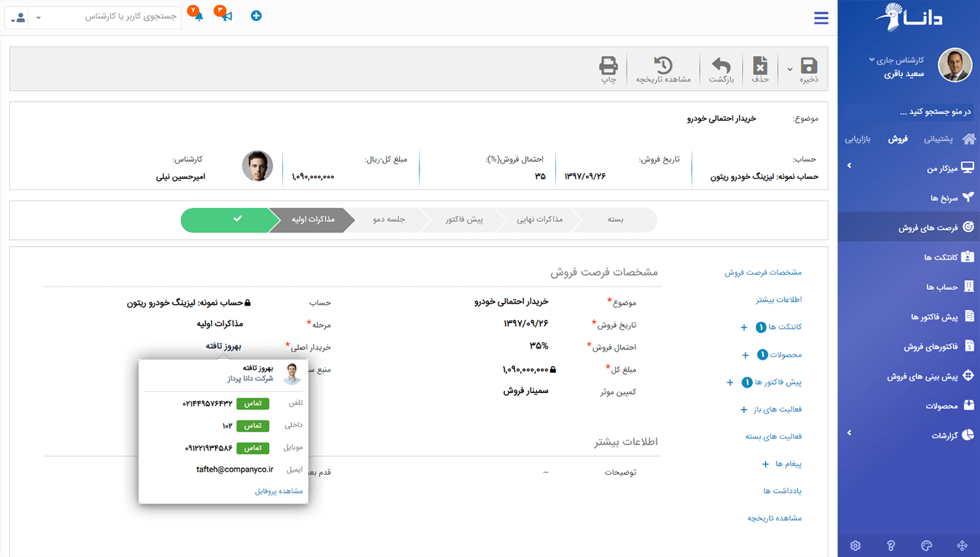
Task: Click the user search field in header
Action: [x=118, y=16]
